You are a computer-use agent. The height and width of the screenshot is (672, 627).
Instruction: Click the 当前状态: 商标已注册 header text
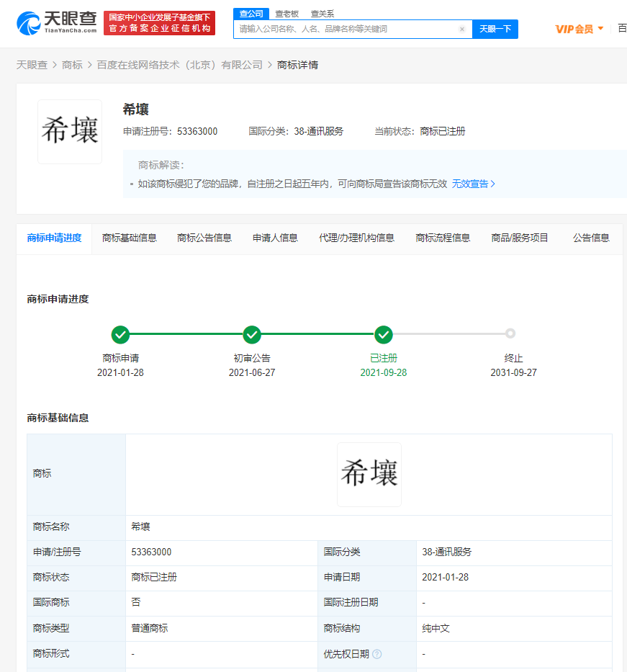click(420, 131)
